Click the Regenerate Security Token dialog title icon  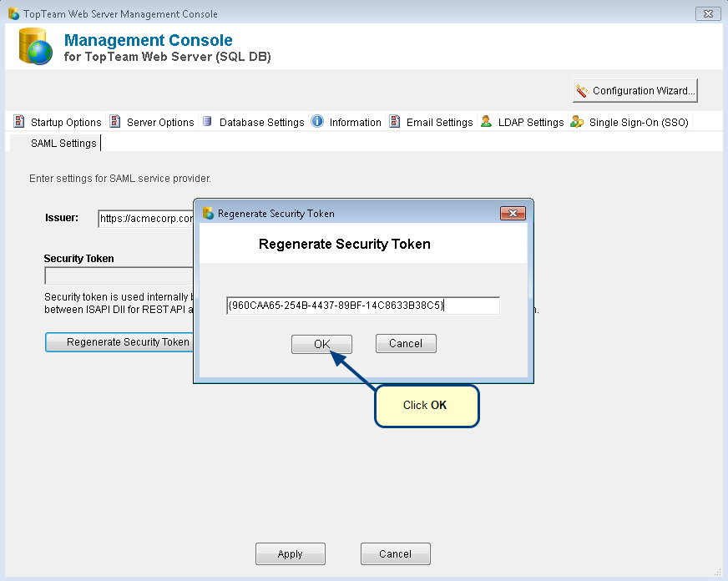pyautogui.click(x=209, y=214)
